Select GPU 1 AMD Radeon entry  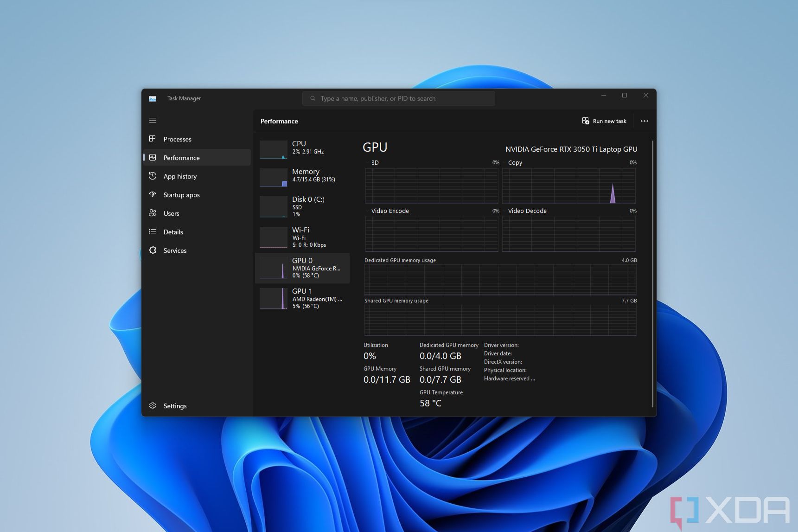click(x=302, y=299)
